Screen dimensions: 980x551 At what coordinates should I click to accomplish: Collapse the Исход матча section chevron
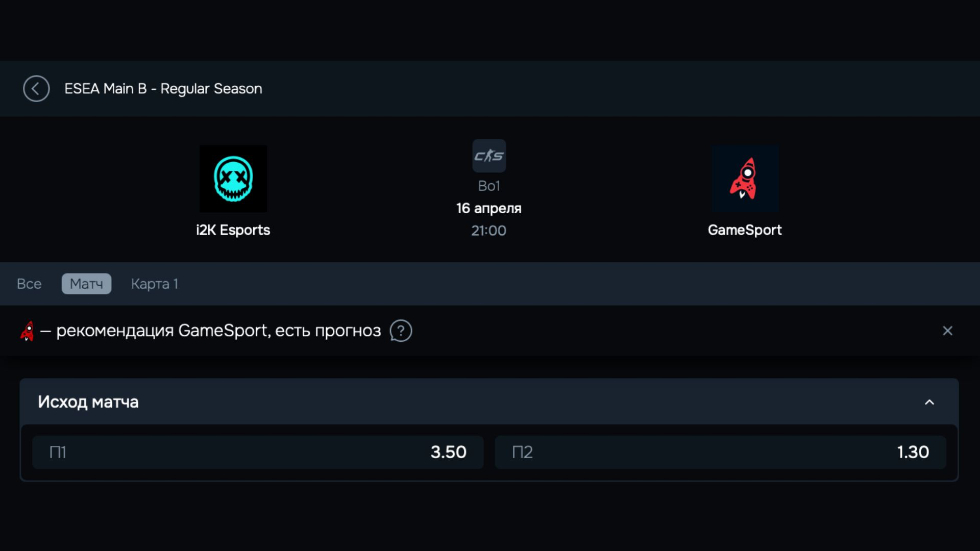[x=929, y=403]
